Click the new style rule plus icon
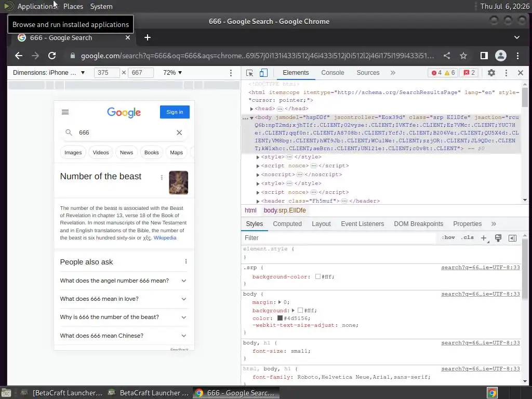Screen dimensions: 532x399 tap(484, 238)
